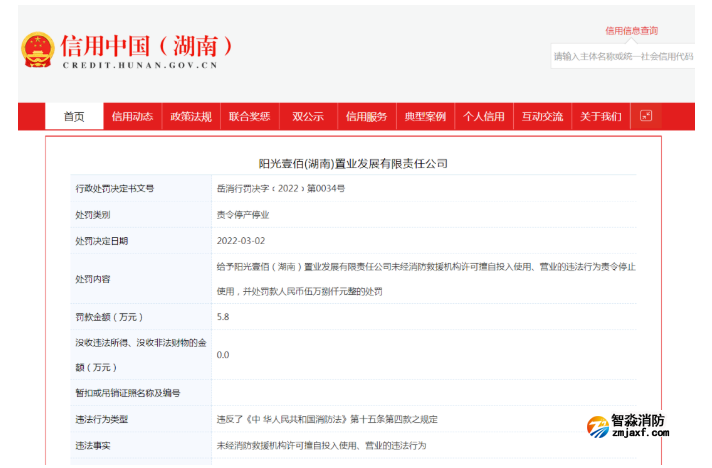
Task: Go to 互动交流 section
Action: (x=542, y=116)
